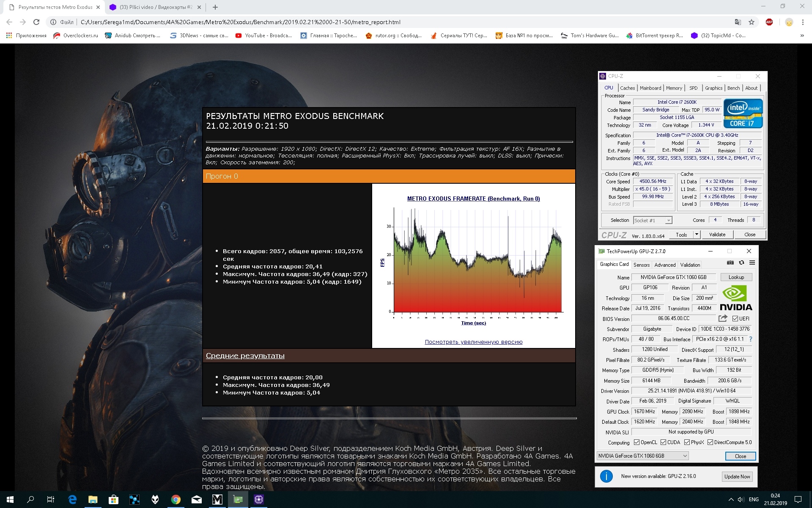The height and width of the screenshot is (508, 812).
Task: Open Apps shortcut in bookmarks bar
Action: [26, 36]
